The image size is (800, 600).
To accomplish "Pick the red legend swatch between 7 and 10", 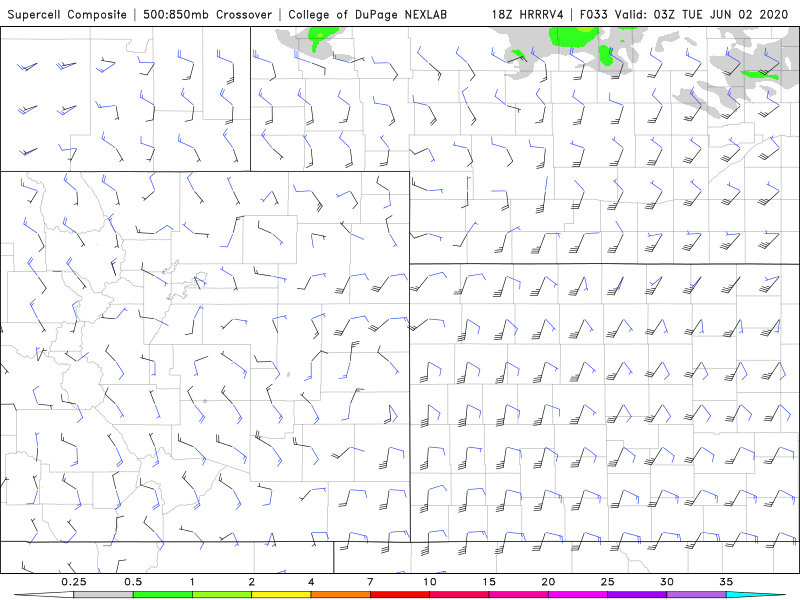I will pos(400,595).
